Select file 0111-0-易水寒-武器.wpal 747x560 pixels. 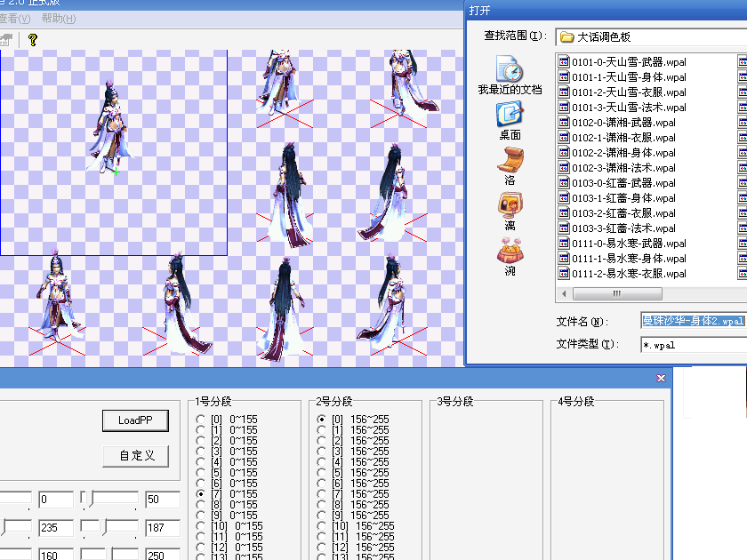click(x=622, y=244)
